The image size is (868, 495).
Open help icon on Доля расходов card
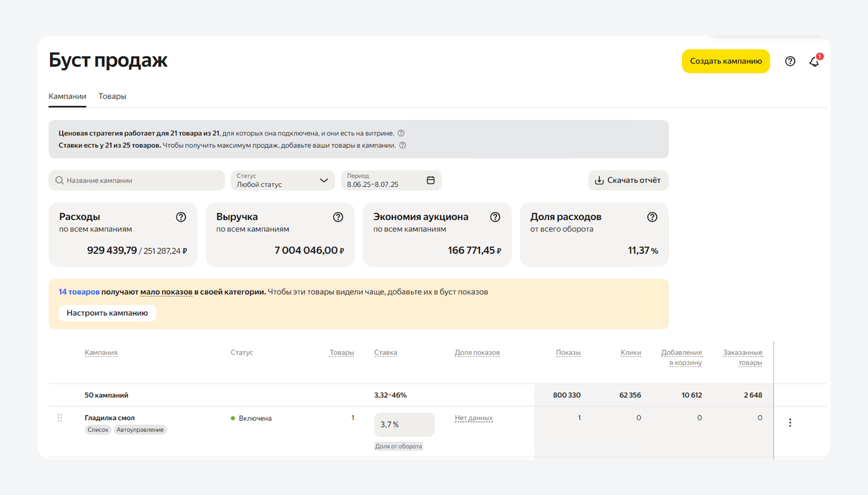652,217
